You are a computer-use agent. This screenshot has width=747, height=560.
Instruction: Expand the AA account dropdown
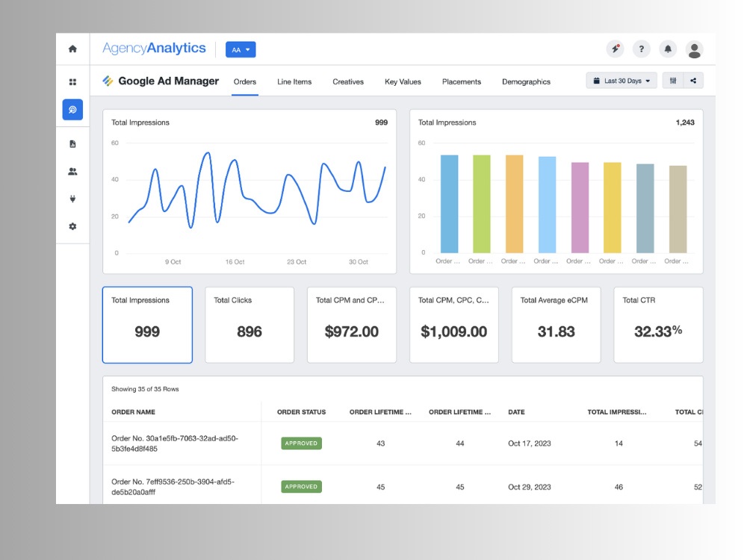241,49
